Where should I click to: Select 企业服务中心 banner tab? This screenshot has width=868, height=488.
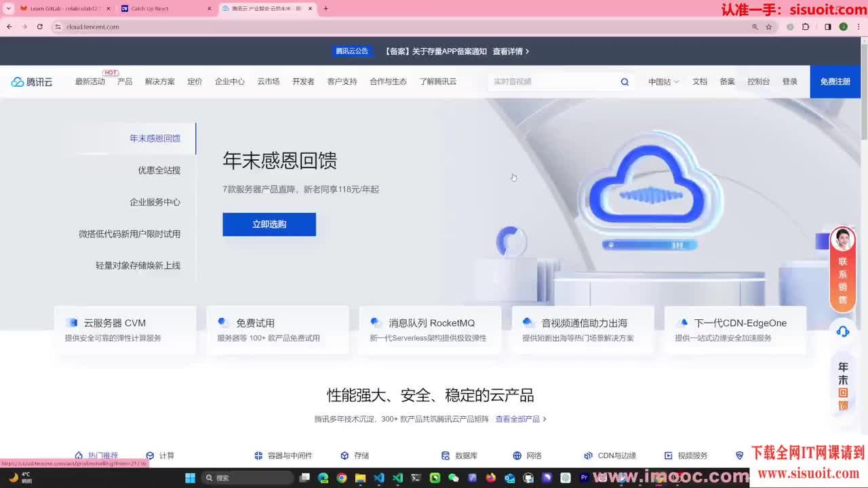pyautogui.click(x=155, y=202)
